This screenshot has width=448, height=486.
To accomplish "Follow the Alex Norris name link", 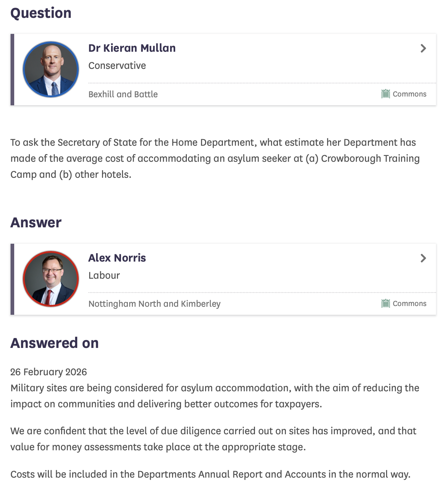I will (117, 258).
